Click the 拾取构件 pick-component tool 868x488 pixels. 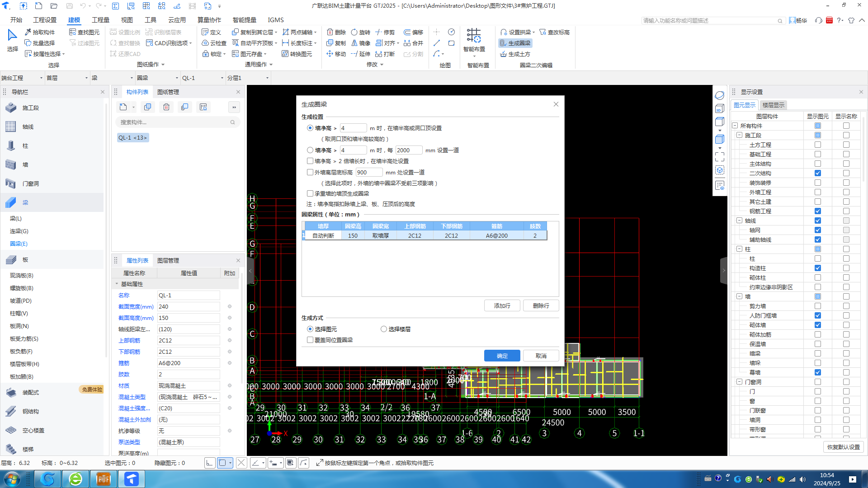coord(40,32)
